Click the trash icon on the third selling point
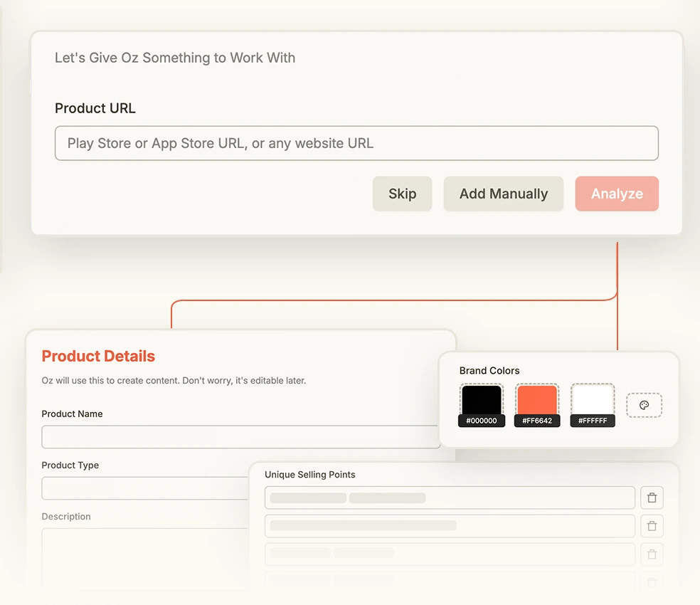Viewport: 700px width, 605px height. [x=652, y=554]
